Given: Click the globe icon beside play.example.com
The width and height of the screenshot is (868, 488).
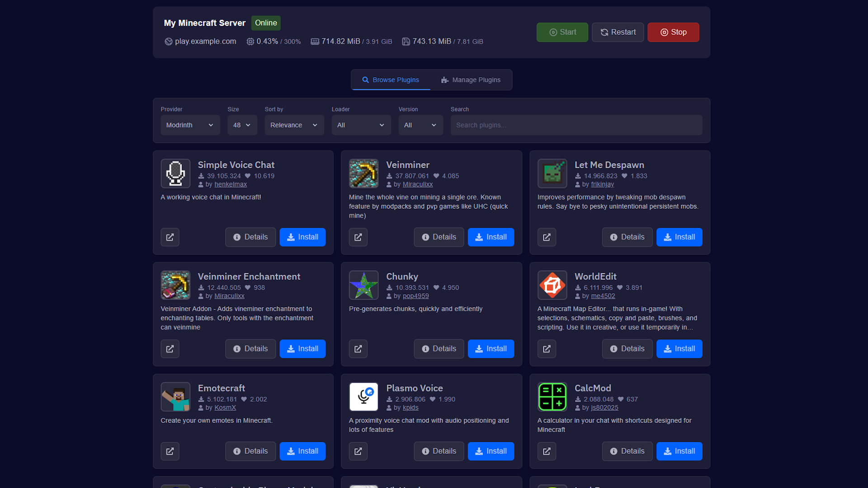Looking at the screenshot, I should [x=169, y=42].
